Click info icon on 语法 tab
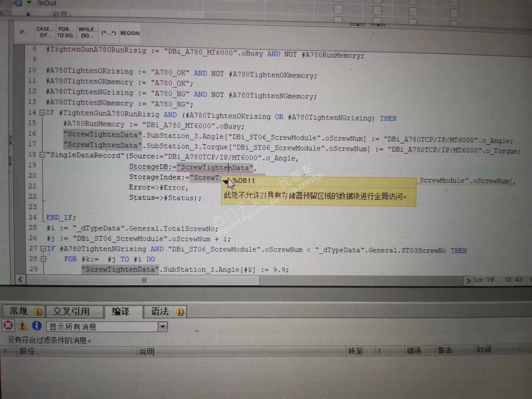The image size is (532, 399). coord(180,312)
